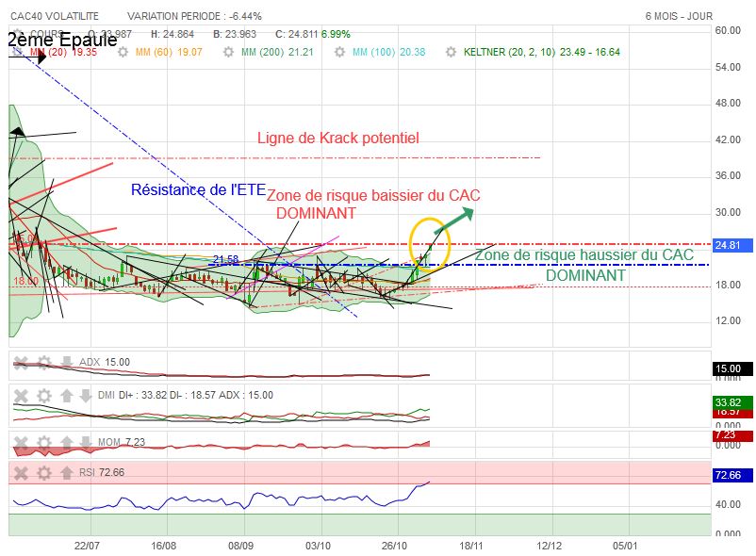Click the 08/09 date axis label
Screen dimensions: 756x556
[x=240, y=546]
